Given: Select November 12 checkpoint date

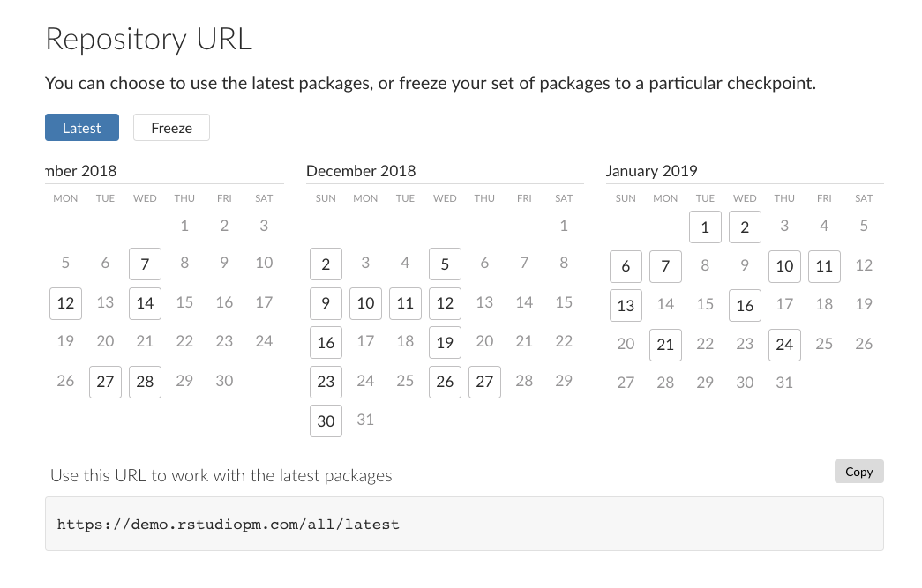Looking at the screenshot, I should click(65, 303).
